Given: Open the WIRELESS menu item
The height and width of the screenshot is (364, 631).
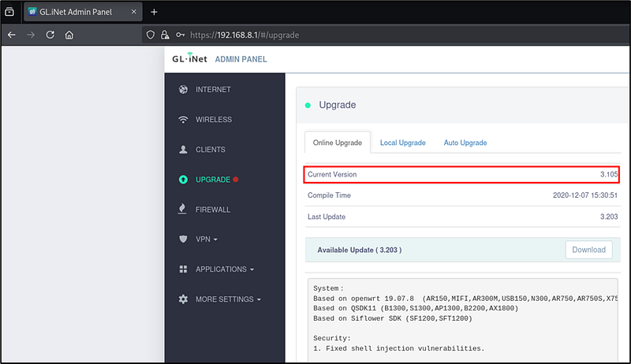Looking at the screenshot, I should tap(214, 120).
